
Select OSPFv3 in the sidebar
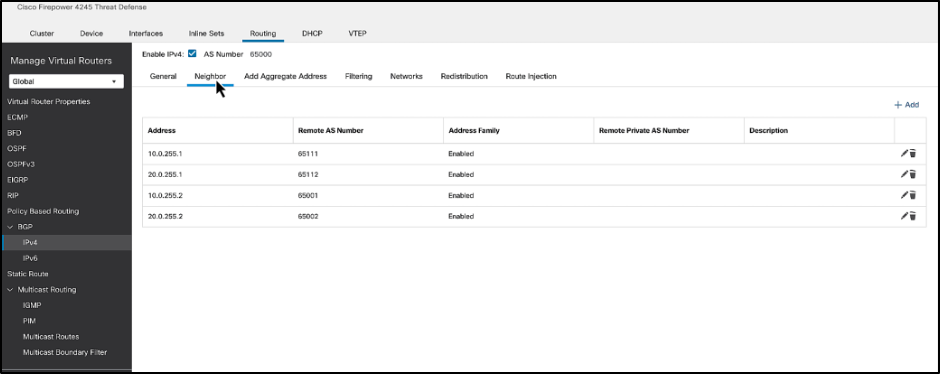click(x=20, y=164)
